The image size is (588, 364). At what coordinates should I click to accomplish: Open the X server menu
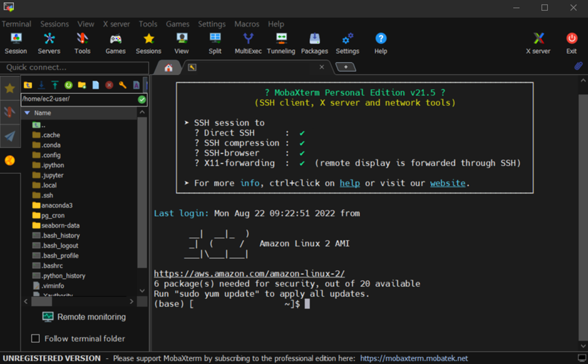(116, 24)
